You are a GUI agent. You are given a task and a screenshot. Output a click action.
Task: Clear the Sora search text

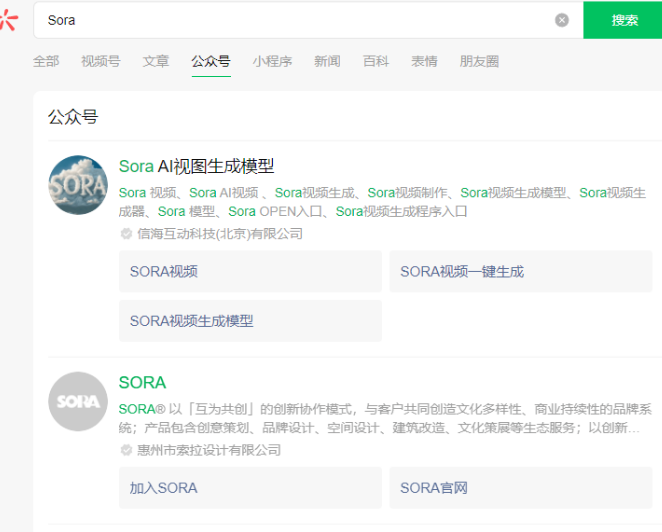[562, 20]
